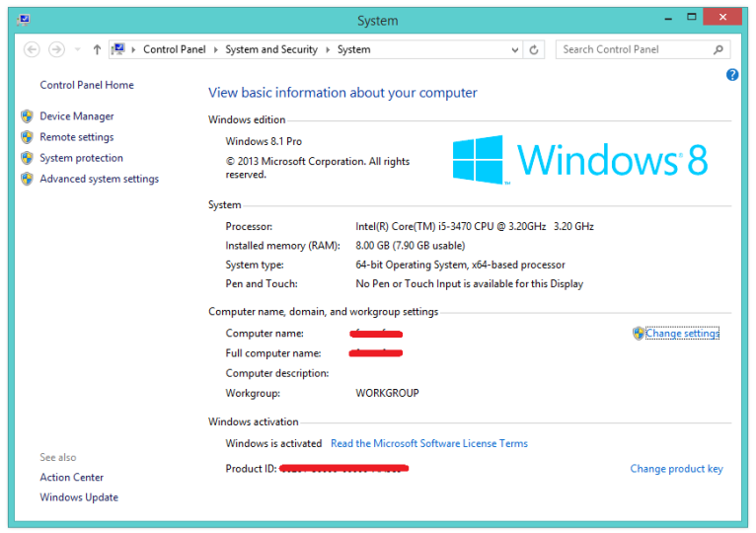Click the shield icon beside System protection
Screen dimensions: 756x533
(x=27, y=158)
